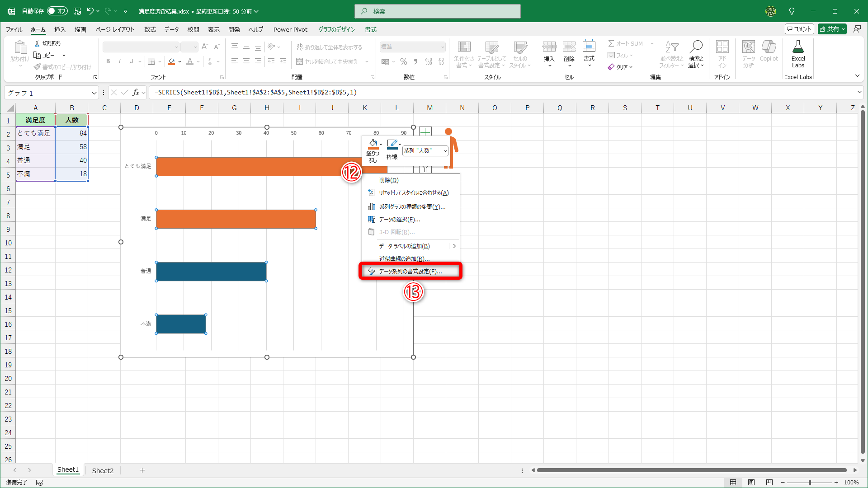Click the fill bucket icon in mini toolbar

[373, 144]
